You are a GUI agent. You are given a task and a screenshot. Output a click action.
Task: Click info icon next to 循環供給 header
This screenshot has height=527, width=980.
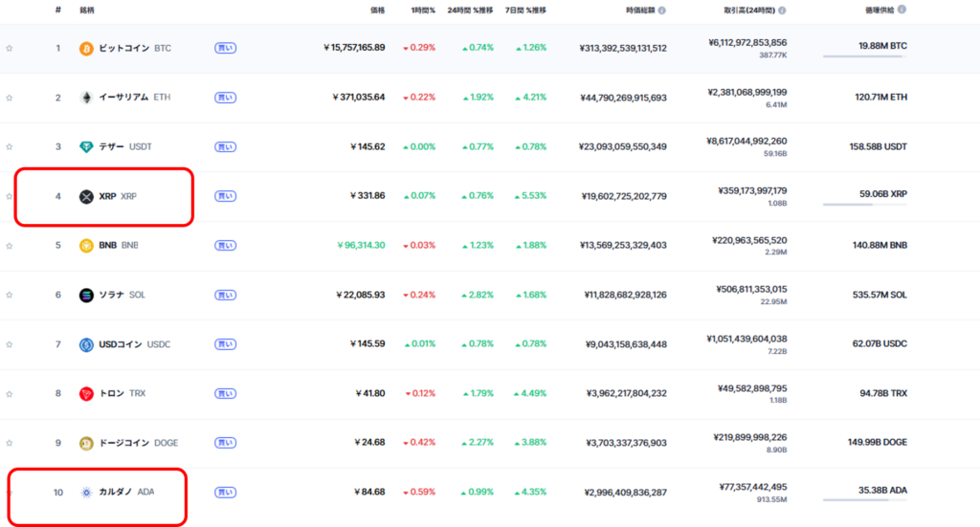(902, 10)
